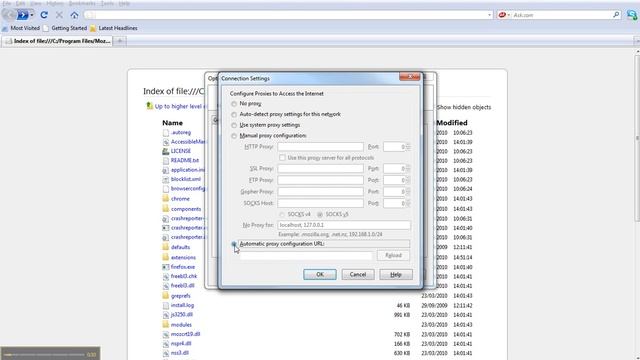Switch to the Index of file:///C:/Program Files tab
The image size is (640, 360).
pos(57,41)
